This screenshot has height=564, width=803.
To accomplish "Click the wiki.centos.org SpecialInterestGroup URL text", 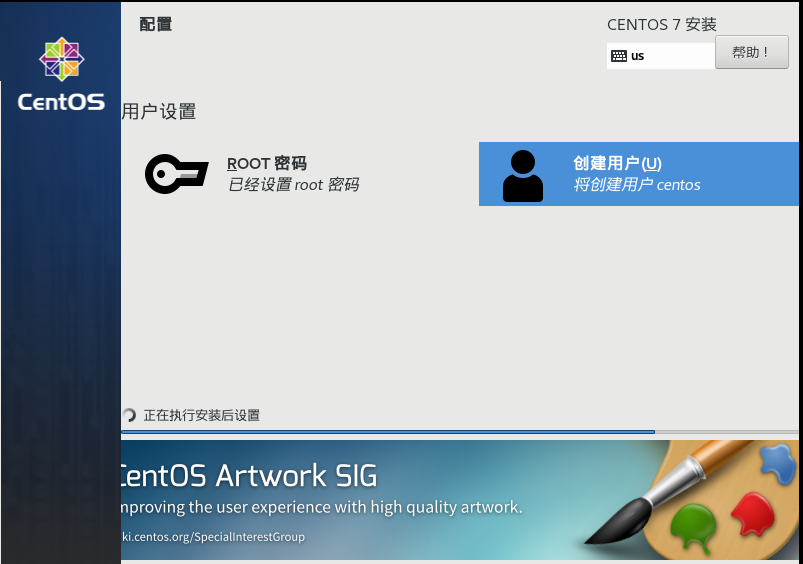I will (x=213, y=537).
